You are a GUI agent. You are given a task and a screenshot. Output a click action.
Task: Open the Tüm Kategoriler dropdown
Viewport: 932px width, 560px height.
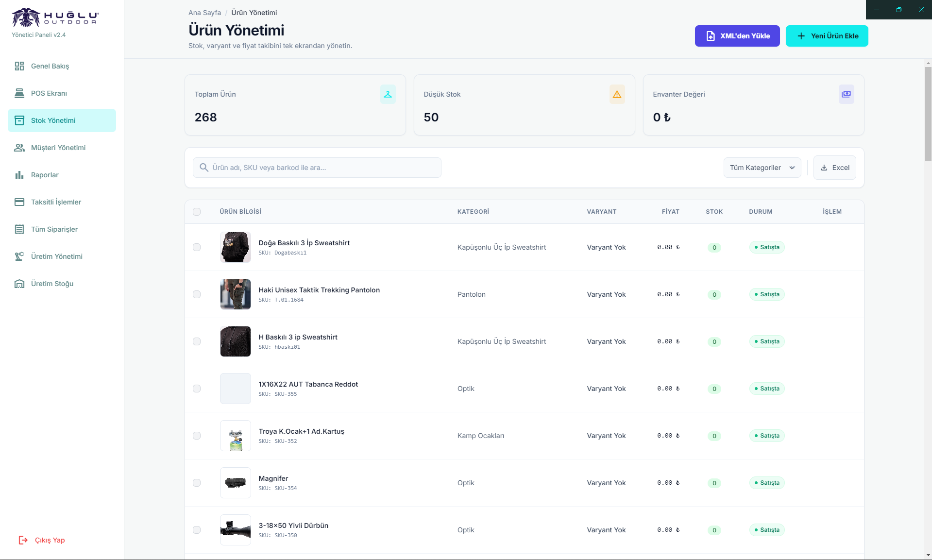pyautogui.click(x=762, y=168)
